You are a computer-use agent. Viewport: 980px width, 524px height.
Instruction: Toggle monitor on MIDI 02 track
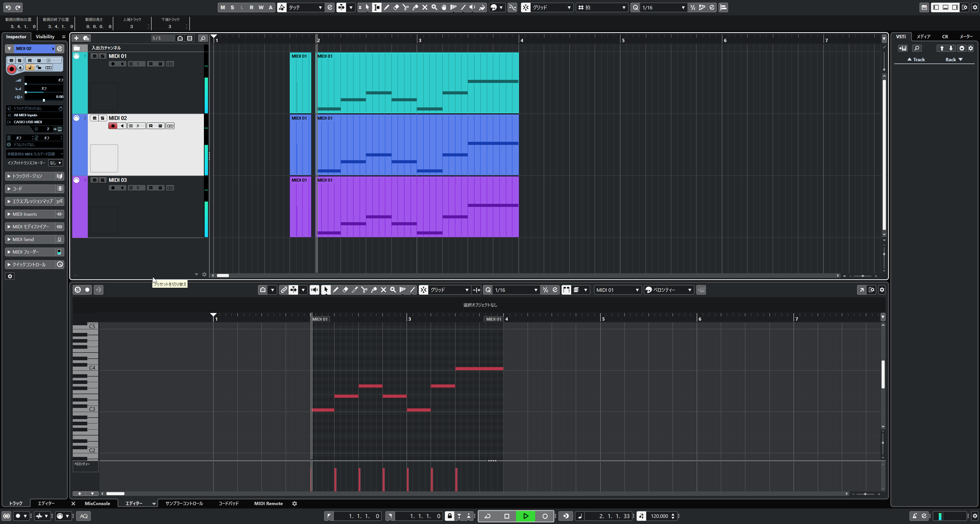122,126
